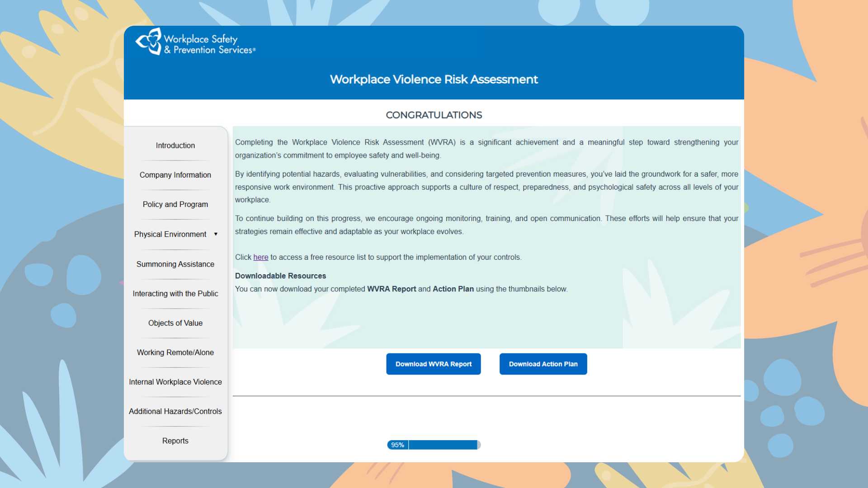Screen dimensions: 868x488
Task: Navigate to Internal Workplace Violence
Action: point(175,382)
